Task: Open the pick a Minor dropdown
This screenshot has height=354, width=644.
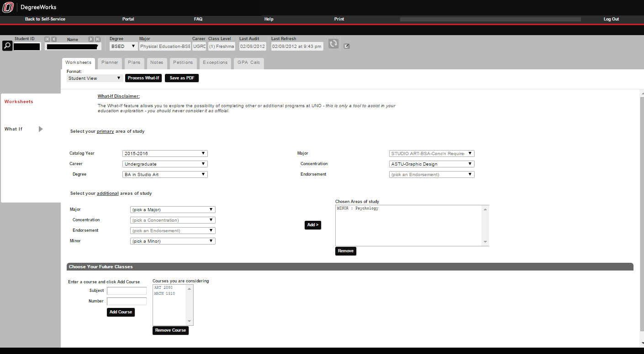Action: coord(173,241)
